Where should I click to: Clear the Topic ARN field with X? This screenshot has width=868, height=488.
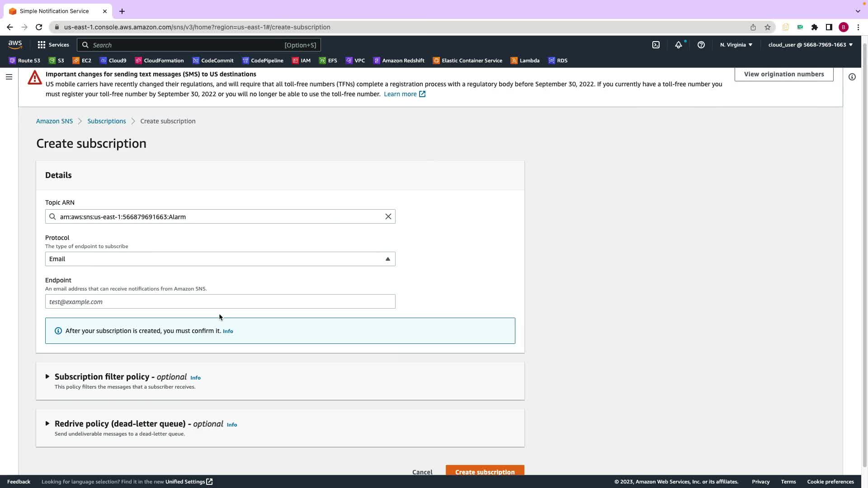coord(388,216)
